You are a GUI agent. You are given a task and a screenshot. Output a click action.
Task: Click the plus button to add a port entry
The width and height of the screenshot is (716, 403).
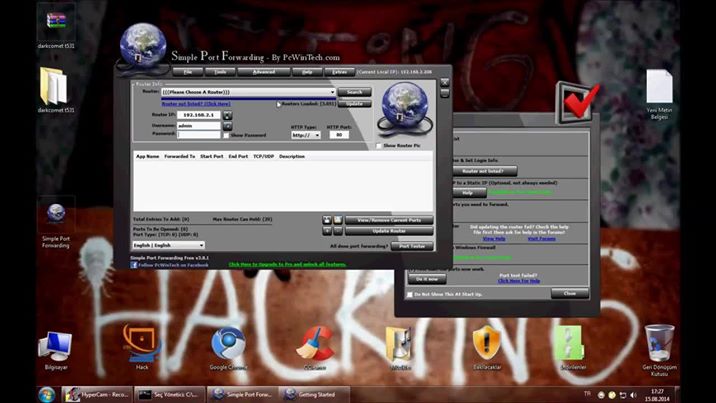point(327,231)
